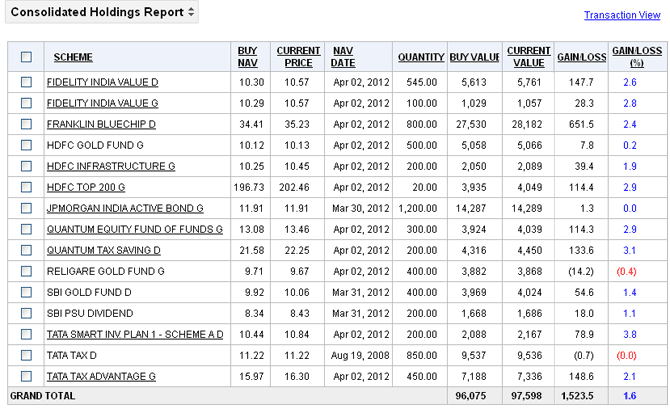The image size is (670, 409).
Task: Check the Fidelity India Value G row
Action: pos(26,103)
